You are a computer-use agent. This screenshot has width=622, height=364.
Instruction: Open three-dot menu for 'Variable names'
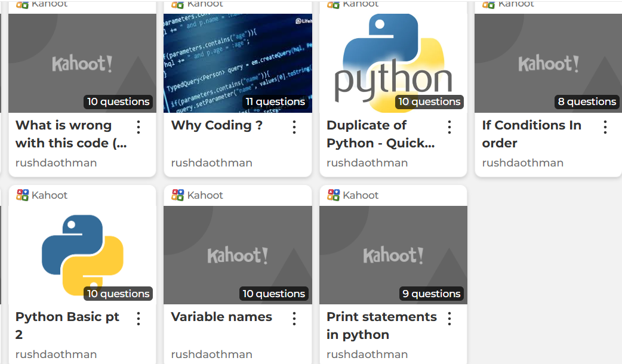[x=294, y=319]
